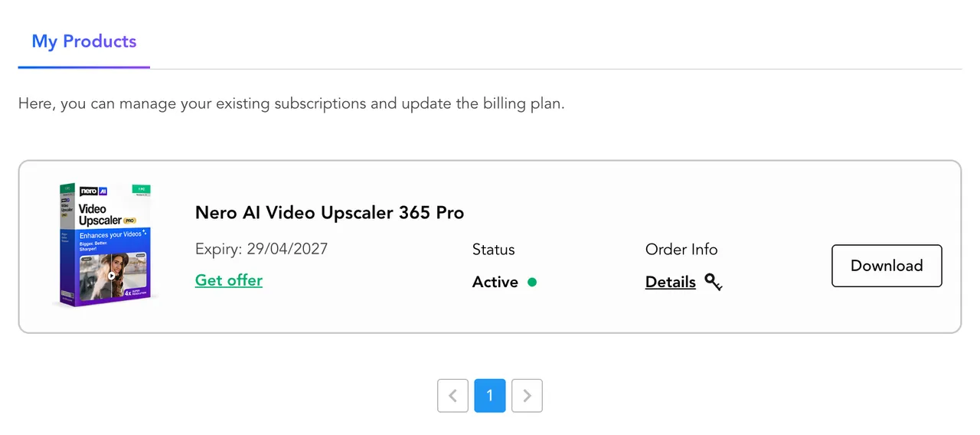Go to the next page arrow

pyautogui.click(x=527, y=396)
